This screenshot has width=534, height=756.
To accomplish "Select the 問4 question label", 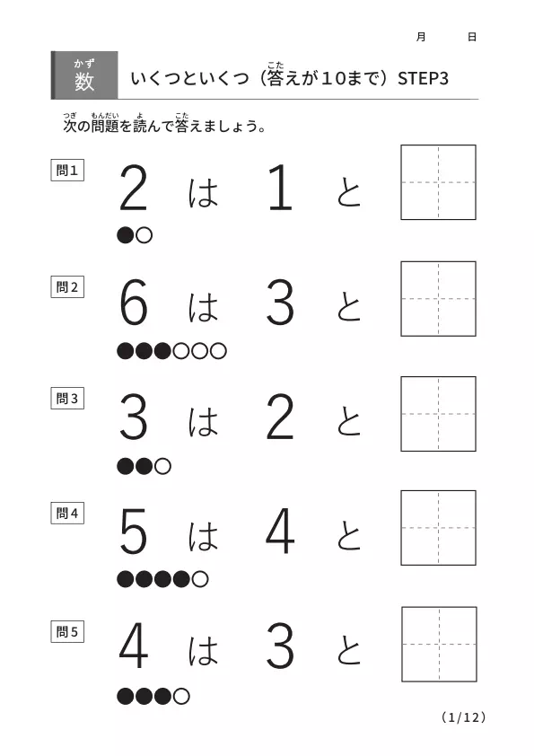I will click(x=67, y=513).
